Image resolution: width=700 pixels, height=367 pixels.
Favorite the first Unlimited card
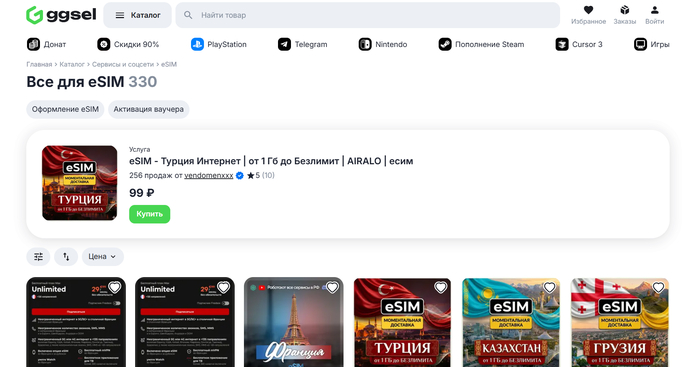pos(115,288)
